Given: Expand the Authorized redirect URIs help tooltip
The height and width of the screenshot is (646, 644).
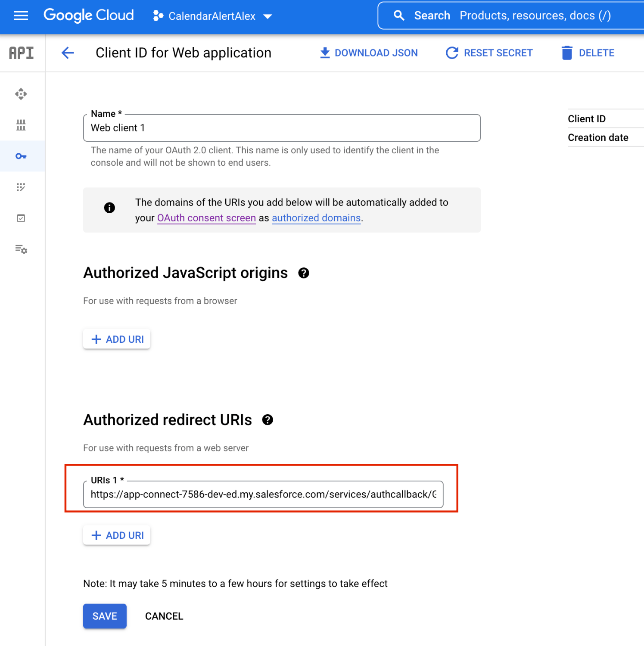Looking at the screenshot, I should pyautogui.click(x=268, y=420).
